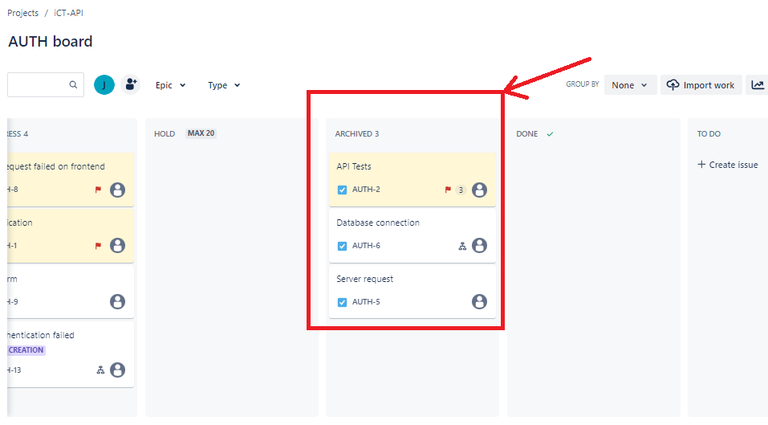Click Create issue in TO DO column
Viewport: 768px width, 425px height.
click(728, 165)
